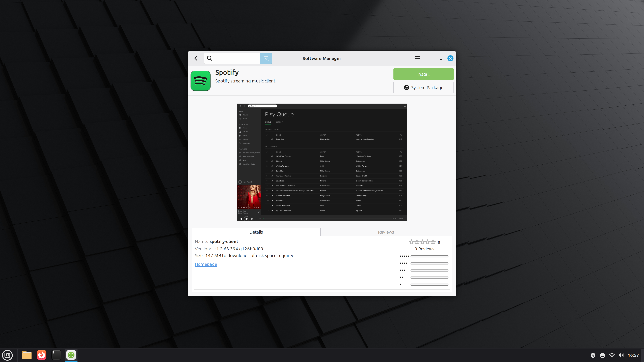Click the star rating icons
Screen dimensions: 644x362
(x=422, y=242)
